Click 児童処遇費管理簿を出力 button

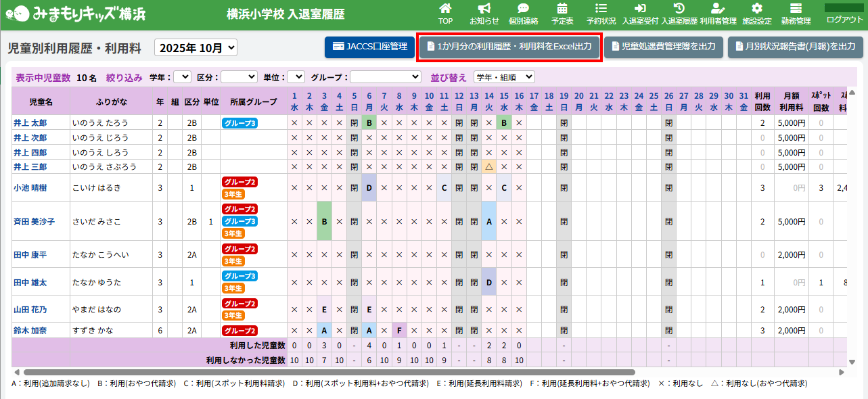pyautogui.click(x=663, y=47)
